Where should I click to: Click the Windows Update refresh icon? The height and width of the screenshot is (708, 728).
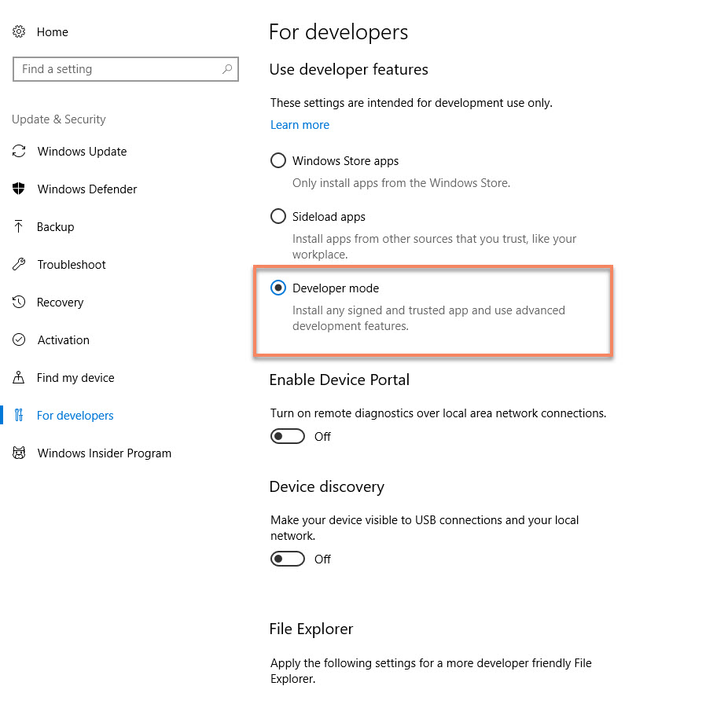(19, 152)
